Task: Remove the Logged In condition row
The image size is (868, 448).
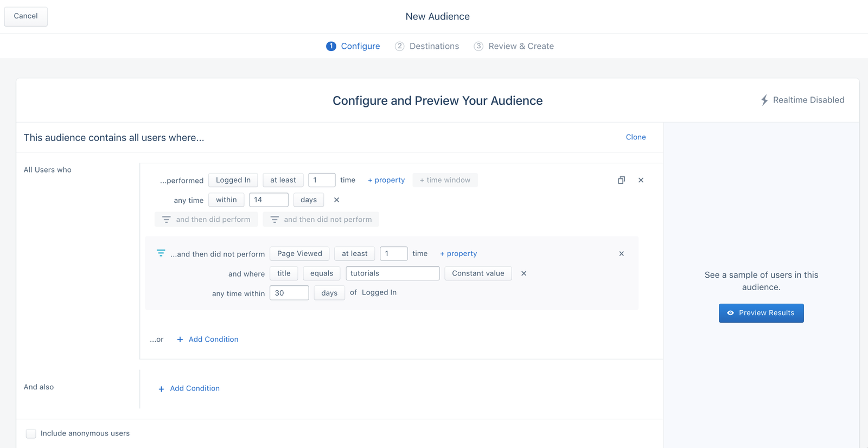Action: coord(641,180)
